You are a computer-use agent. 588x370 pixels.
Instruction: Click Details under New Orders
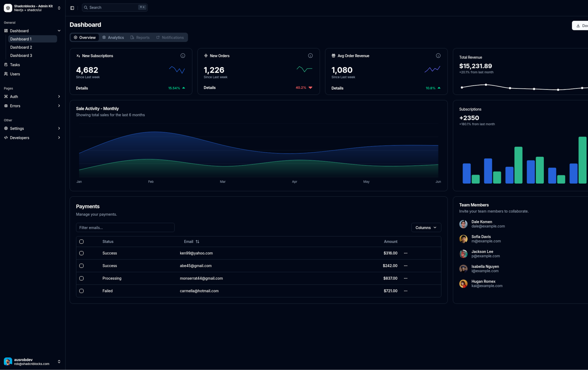tap(210, 87)
